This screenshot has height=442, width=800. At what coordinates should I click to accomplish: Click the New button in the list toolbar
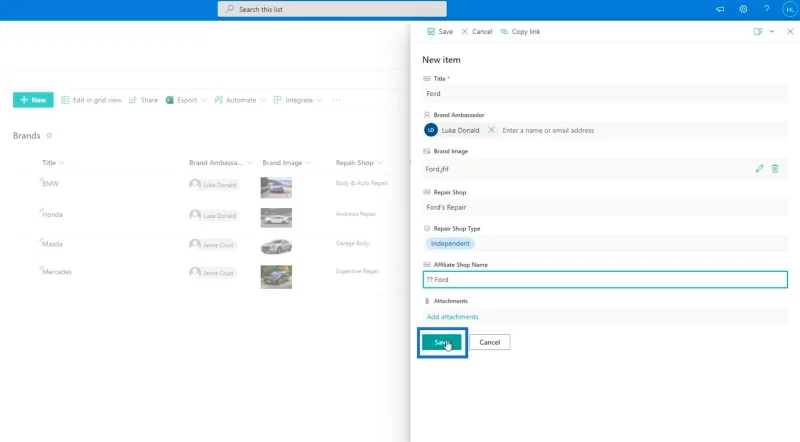(x=33, y=100)
